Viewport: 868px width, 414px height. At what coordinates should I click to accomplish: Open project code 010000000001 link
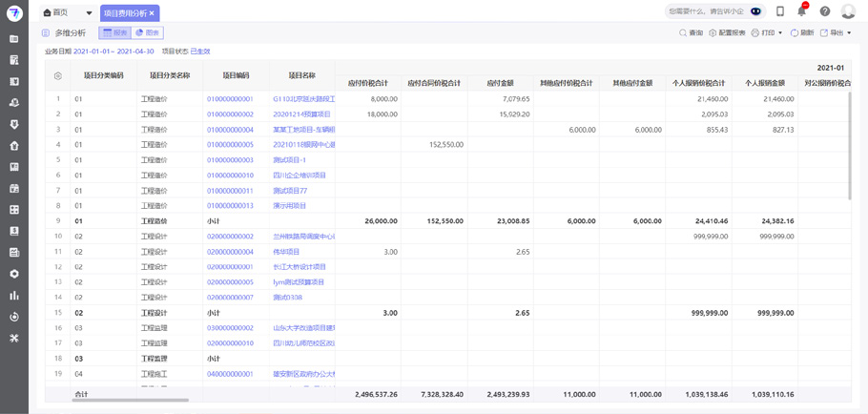230,99
